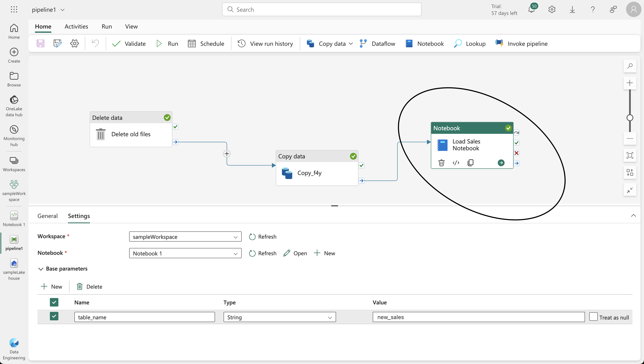The image size is (644, 364).
Task: Go to Home in left sidebar
Action: (14, 32)
